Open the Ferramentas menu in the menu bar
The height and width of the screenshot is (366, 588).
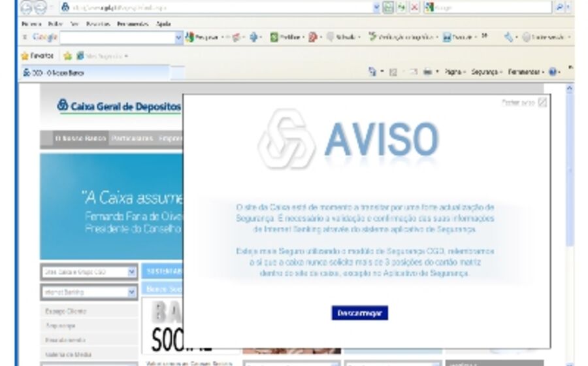point(133,24)
